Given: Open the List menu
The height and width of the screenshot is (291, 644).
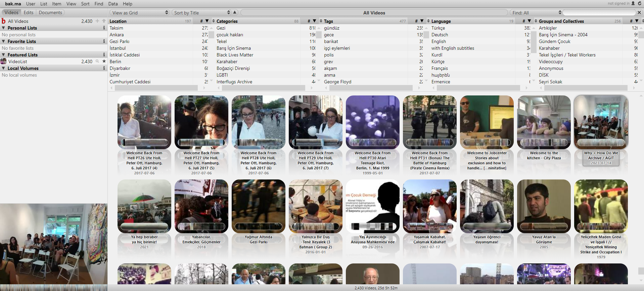Looking at the screenshot, I should click(44, 4).
